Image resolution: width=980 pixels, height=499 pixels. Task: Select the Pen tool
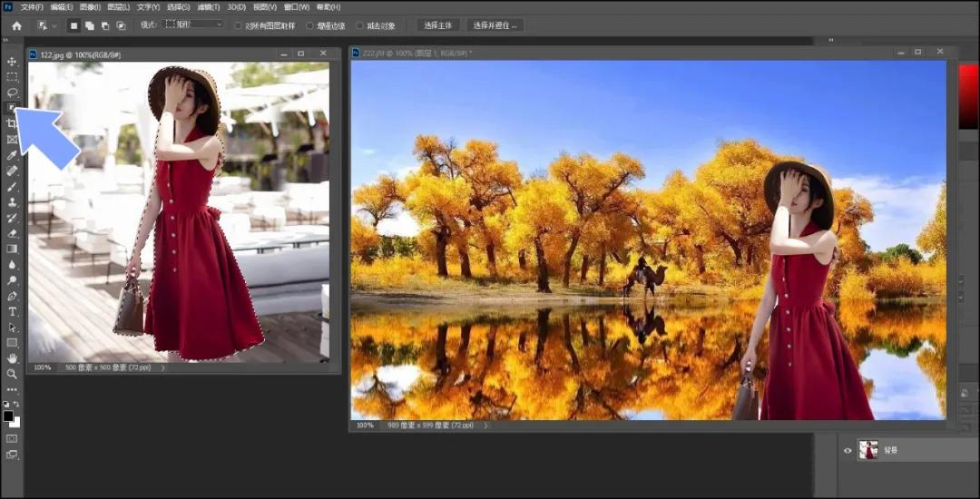pyautogui.click(x=12, y=296)
